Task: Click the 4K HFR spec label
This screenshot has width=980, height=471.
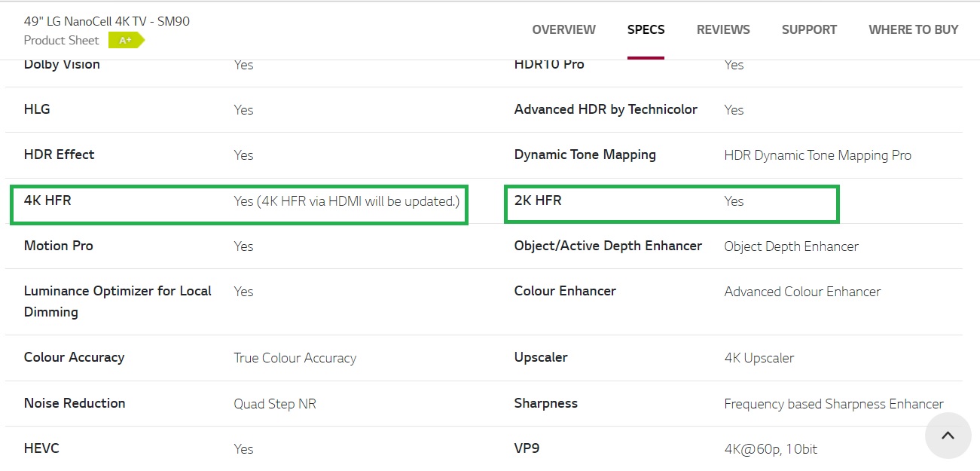Action: 47,200
